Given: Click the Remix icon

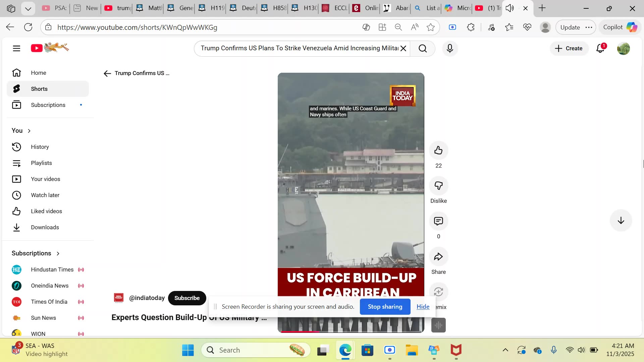Looking at the screenshot, I should [x=438, y=292].
